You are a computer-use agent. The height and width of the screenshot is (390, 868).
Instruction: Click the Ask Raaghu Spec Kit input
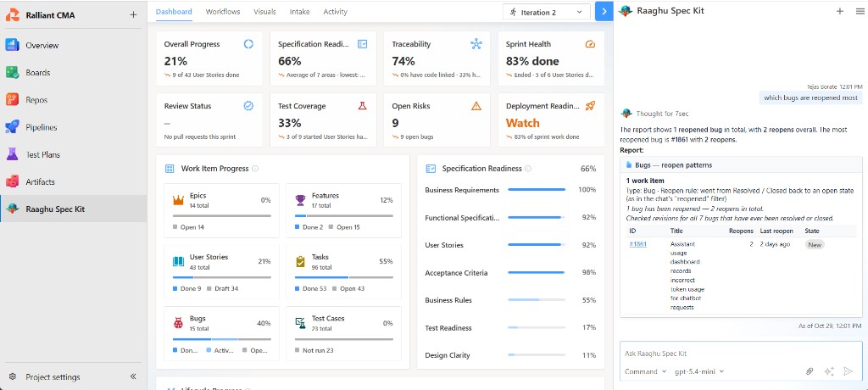[741, 354]
